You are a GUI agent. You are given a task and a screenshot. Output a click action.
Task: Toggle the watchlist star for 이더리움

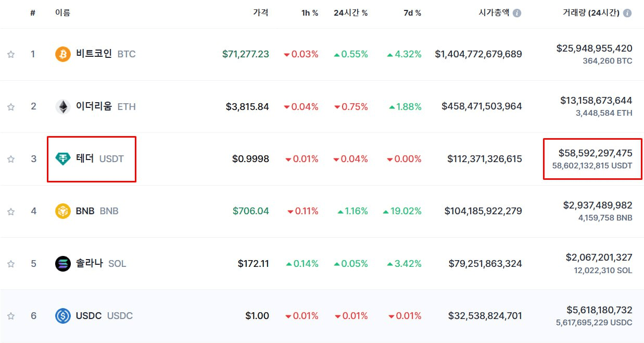tap(11, 107)
